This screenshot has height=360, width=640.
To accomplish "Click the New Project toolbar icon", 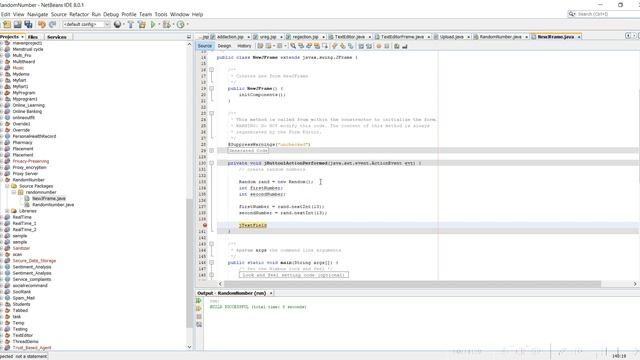I will coord(7,25).
